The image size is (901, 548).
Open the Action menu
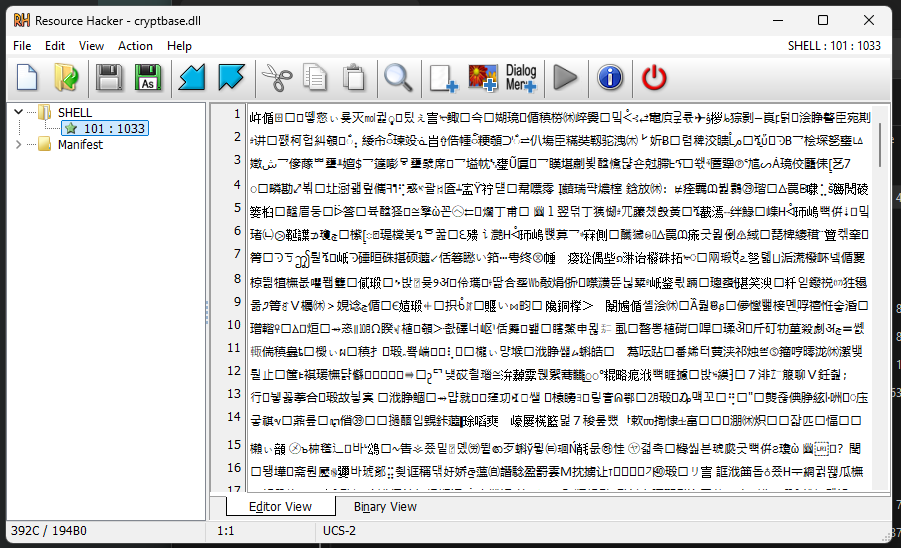[135, 46]
